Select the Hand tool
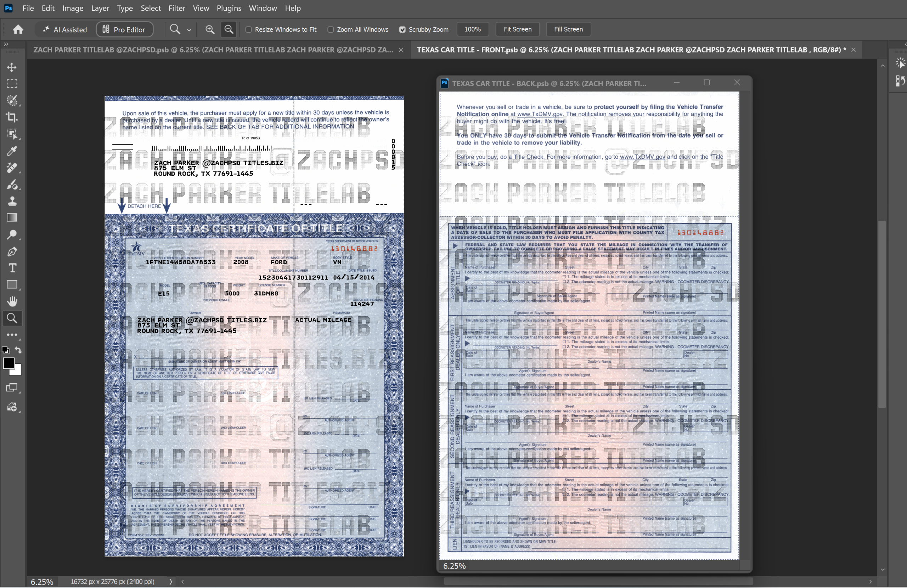907x588 pixels. coord(12,301)
